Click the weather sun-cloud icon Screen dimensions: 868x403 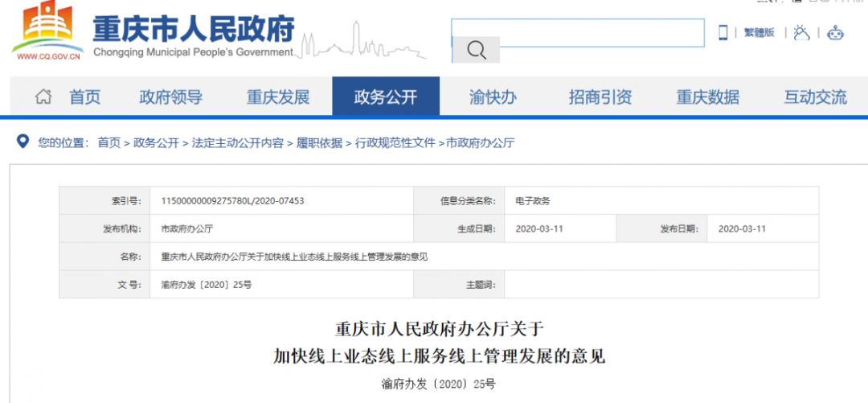[800, 33]
